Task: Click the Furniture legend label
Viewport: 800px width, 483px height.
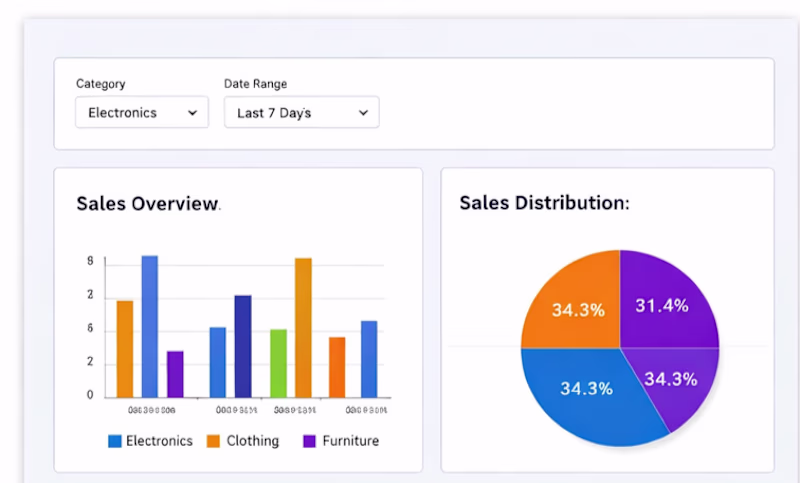Action: (x=350, y=441)
